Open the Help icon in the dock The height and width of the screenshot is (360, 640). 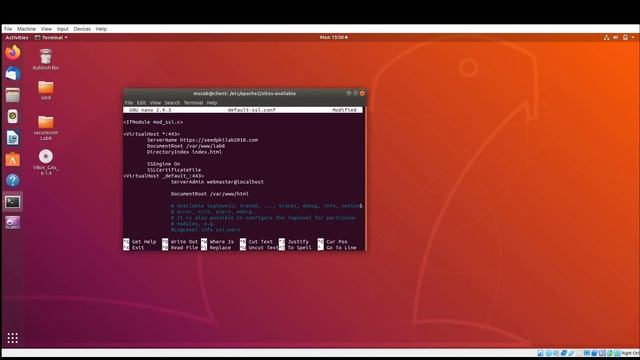13,180
